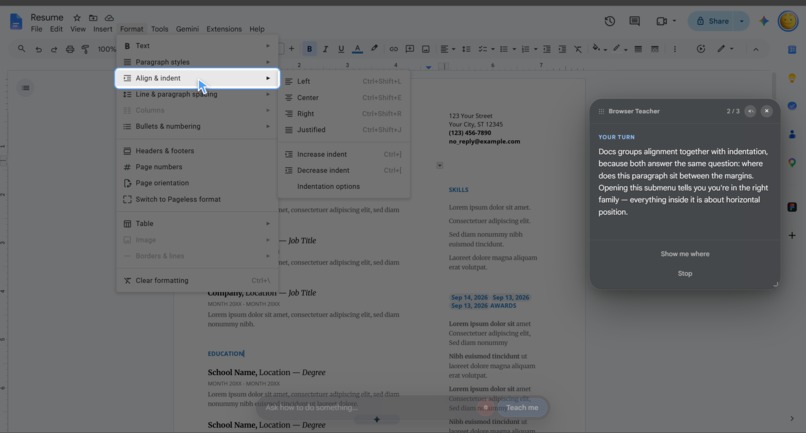Click Show me where button
This screenshot has height=433, width=806.
[685, 254]
